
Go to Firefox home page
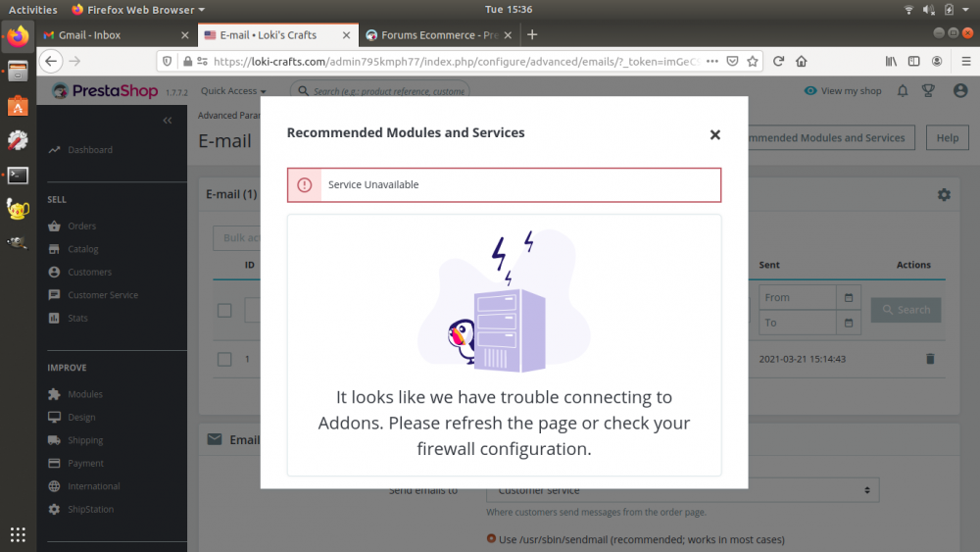(802, 61)
